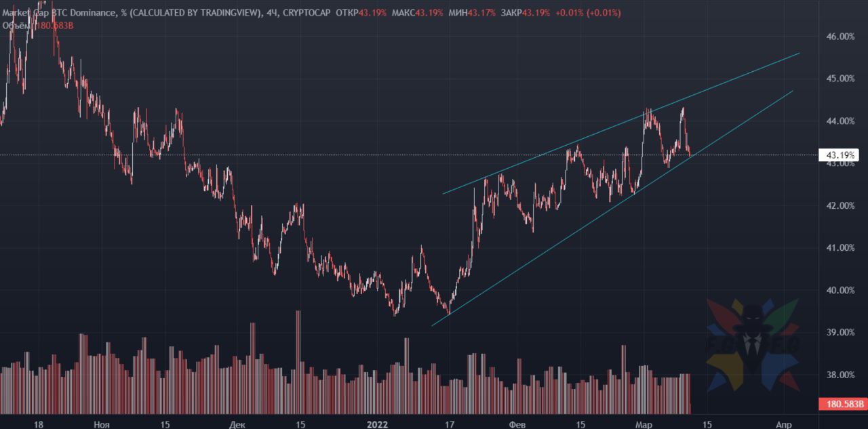Click the 42.00% price axis label

(842, 206)
